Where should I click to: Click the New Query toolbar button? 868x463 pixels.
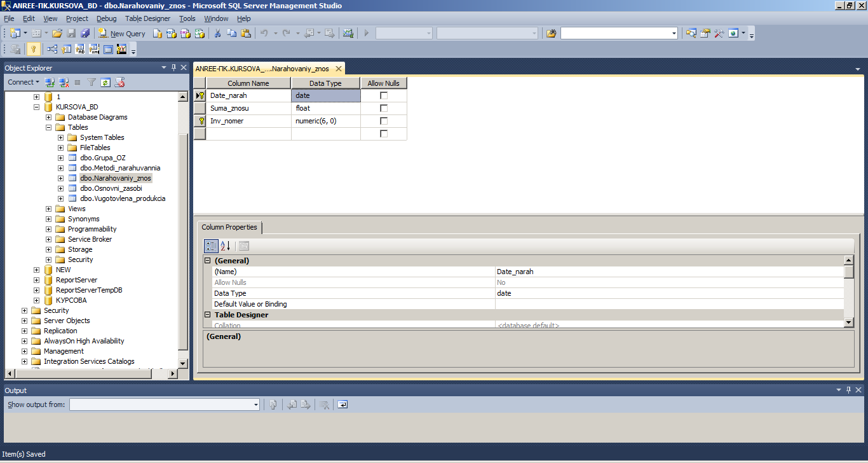pos(122,33)
